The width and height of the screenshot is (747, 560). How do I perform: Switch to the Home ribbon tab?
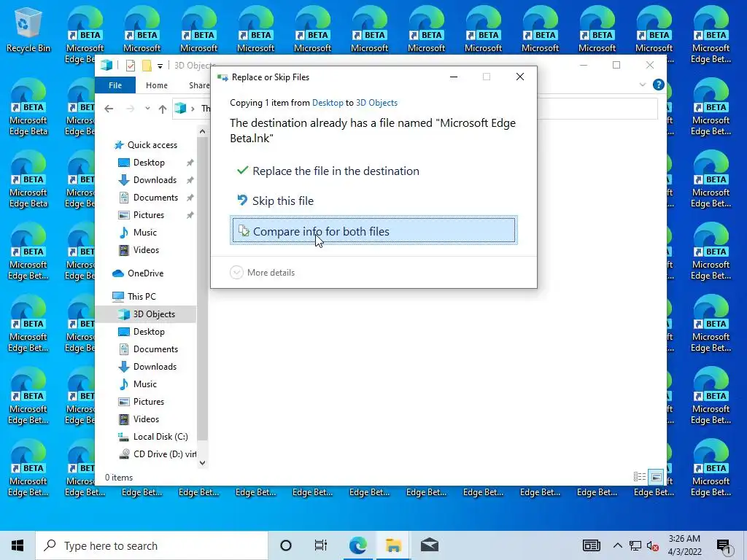(x=157, y=85)
